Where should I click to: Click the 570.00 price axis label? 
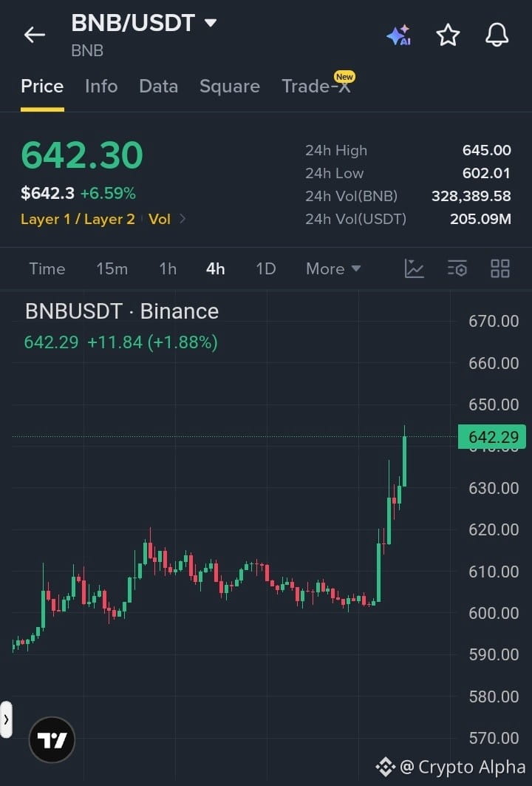[494, 737]
